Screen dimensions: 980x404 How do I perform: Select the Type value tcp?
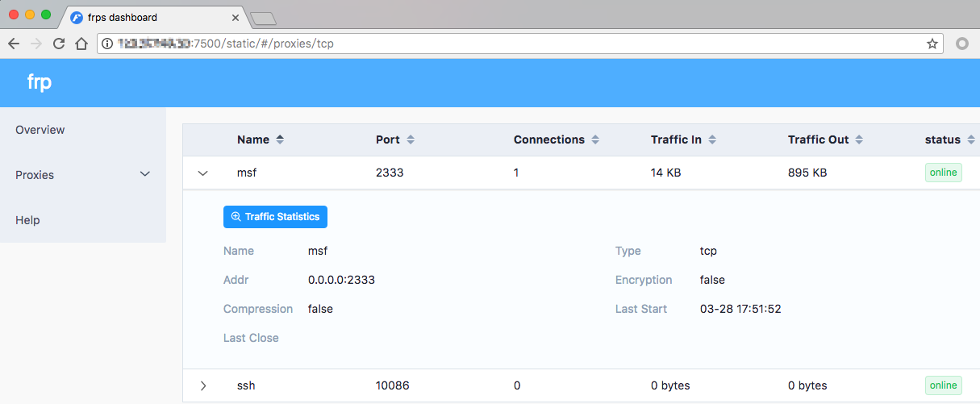click(708, 251)
